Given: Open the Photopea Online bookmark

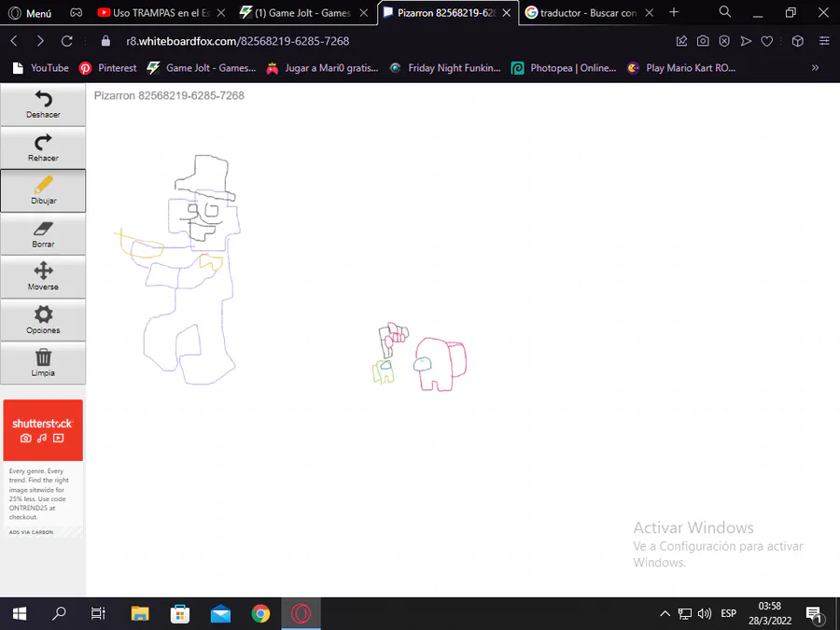Looking at the screenshot, I should pyautogui.click(x=564, y=68).
